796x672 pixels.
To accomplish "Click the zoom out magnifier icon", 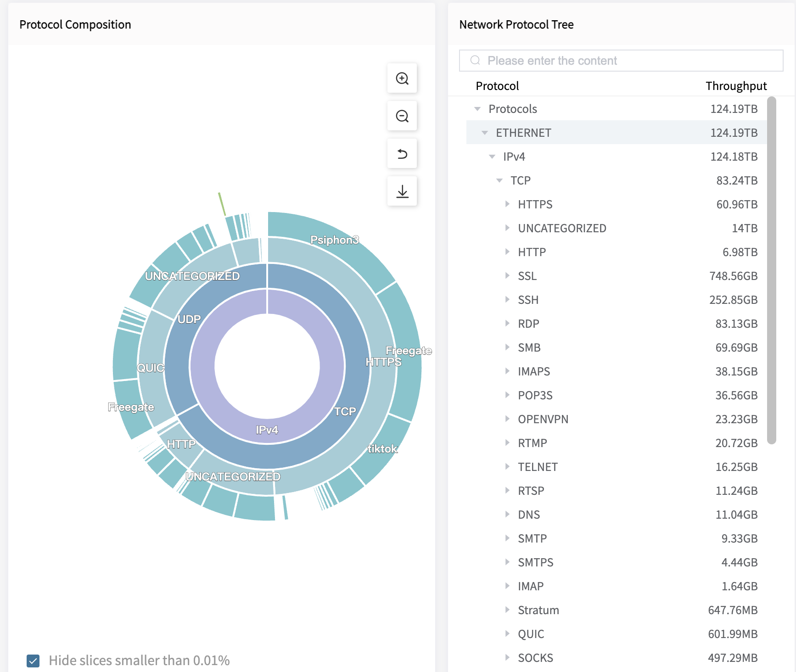I will 402,116.
